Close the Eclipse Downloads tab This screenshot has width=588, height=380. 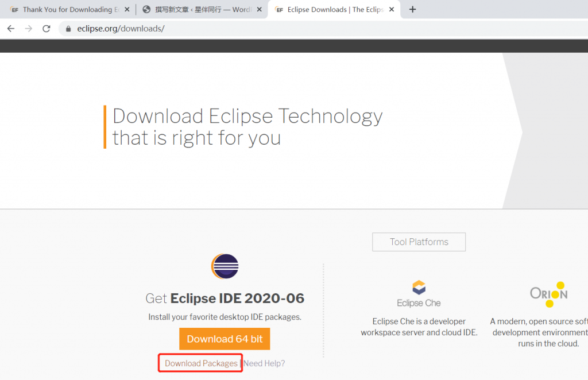(x=392, y=9)
